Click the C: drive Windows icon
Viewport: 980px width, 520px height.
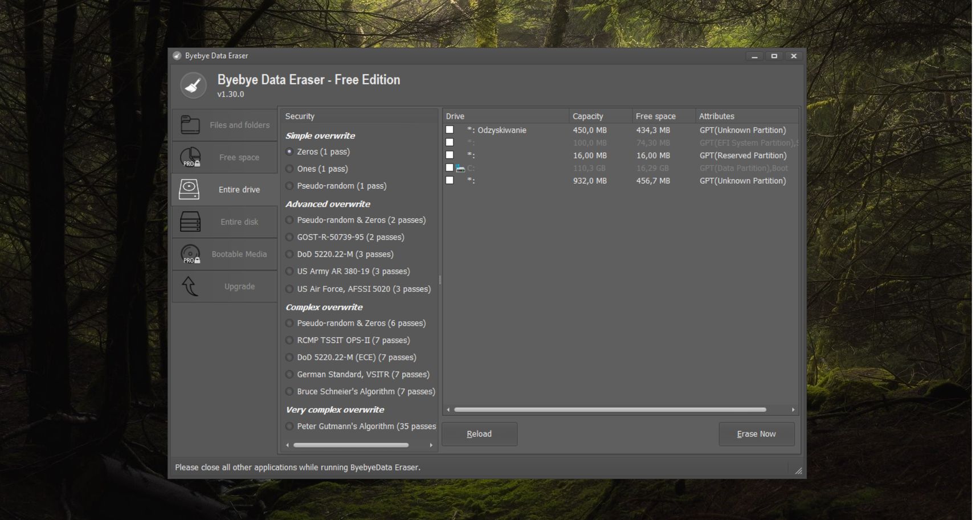[460, 168]
